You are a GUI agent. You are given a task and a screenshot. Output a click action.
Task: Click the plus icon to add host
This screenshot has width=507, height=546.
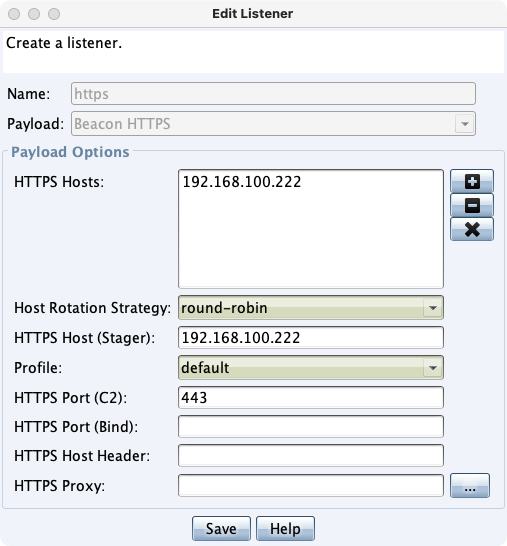click(x=472, y=181)
